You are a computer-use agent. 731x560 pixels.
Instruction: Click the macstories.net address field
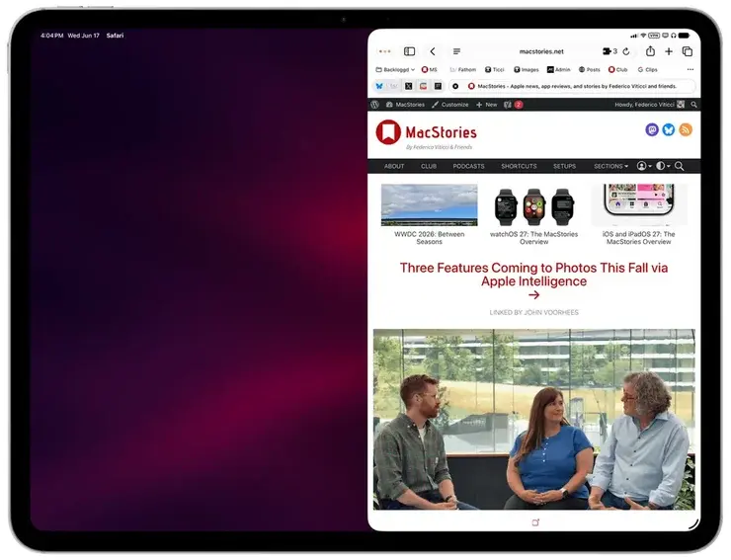point(541,51)
